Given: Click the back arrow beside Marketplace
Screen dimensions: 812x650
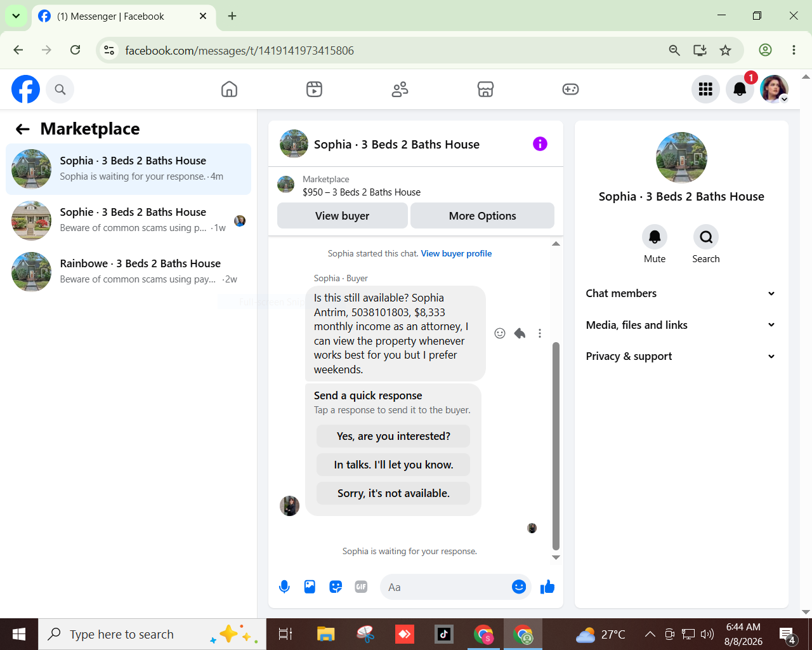Looking at the screenshot, I should tap(23, 129).
